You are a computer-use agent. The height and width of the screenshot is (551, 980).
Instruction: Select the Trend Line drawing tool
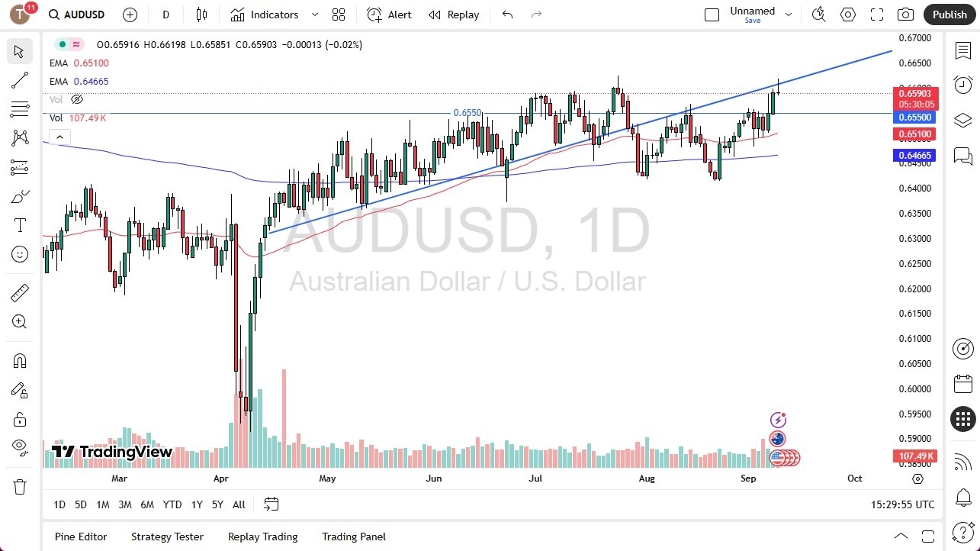pos(19,80)
